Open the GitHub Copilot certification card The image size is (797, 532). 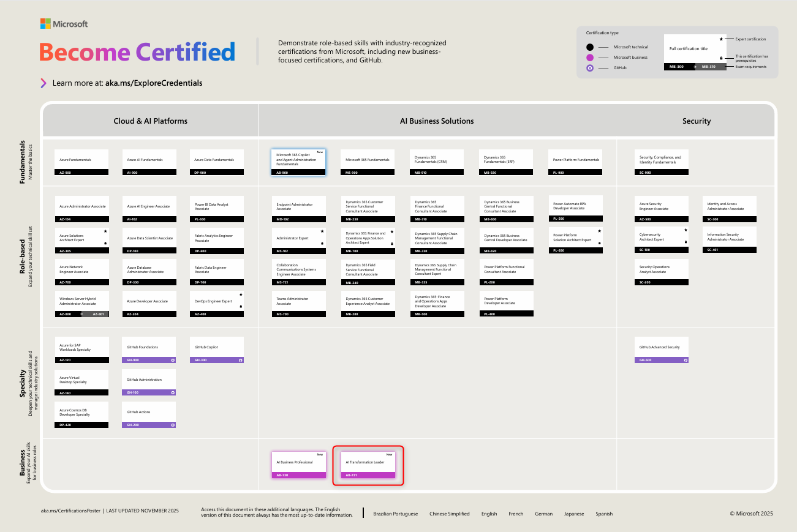coord(217,350)
